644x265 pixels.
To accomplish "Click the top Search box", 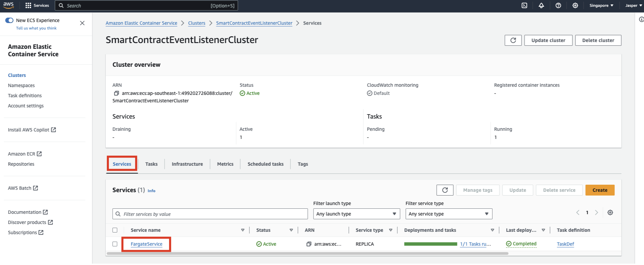I will pyautogui.click(x=147, y=5).
